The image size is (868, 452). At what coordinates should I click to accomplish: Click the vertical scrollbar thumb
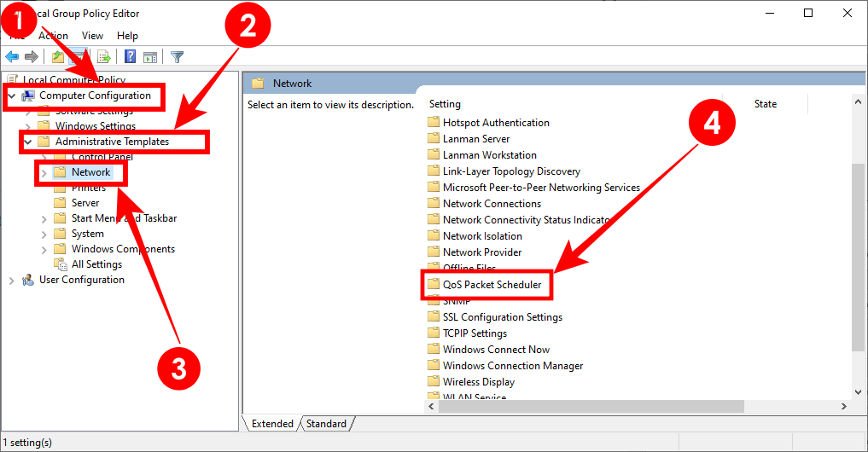pyautogui.click(x=858, y=258)
